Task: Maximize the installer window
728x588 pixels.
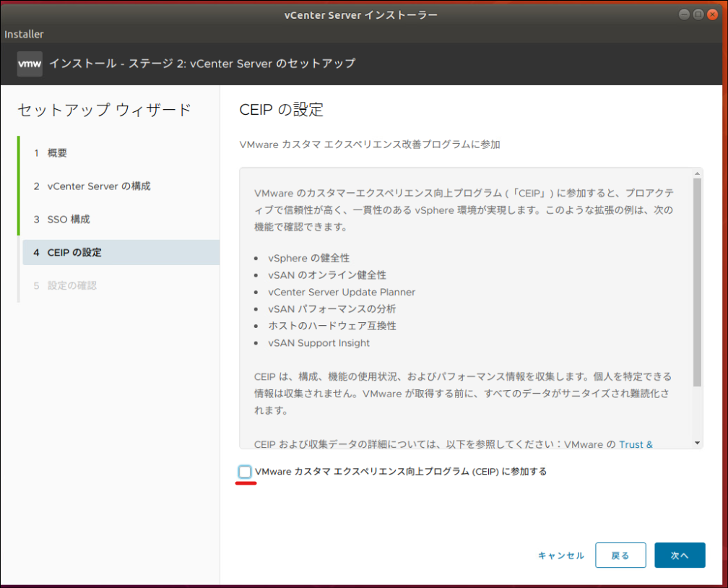Action: click(x=698, y=14)
